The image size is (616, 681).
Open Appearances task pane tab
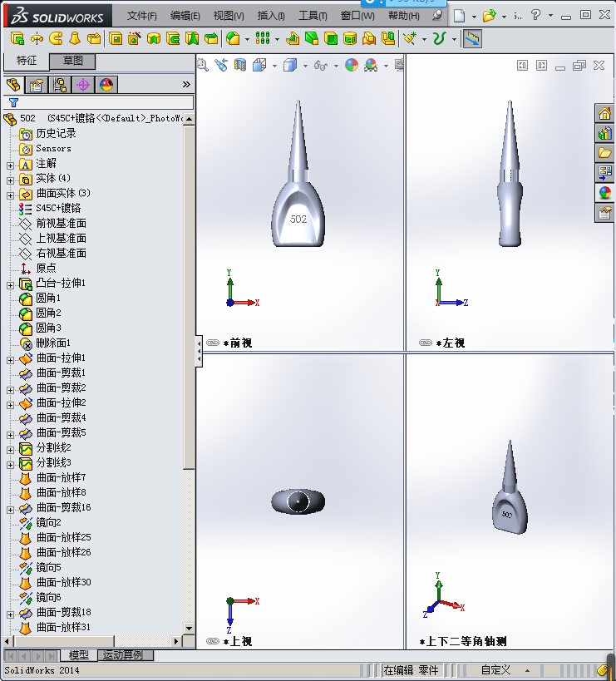point(604,193)
